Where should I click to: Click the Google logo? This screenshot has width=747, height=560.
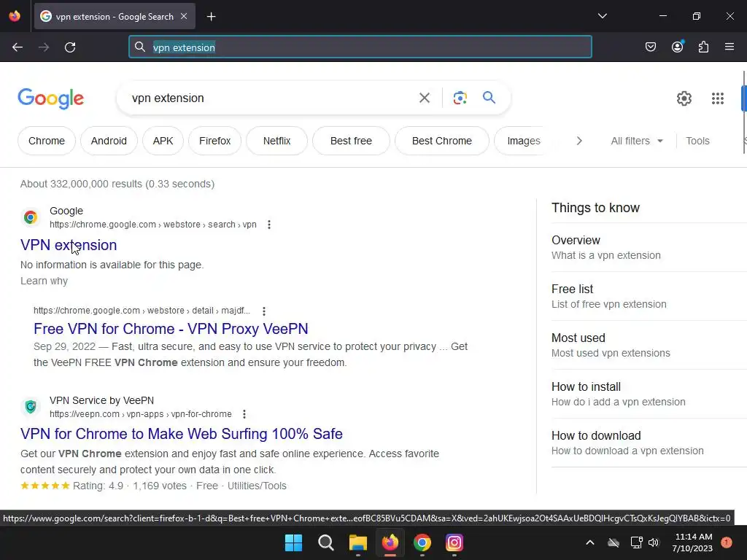[51, 98]
